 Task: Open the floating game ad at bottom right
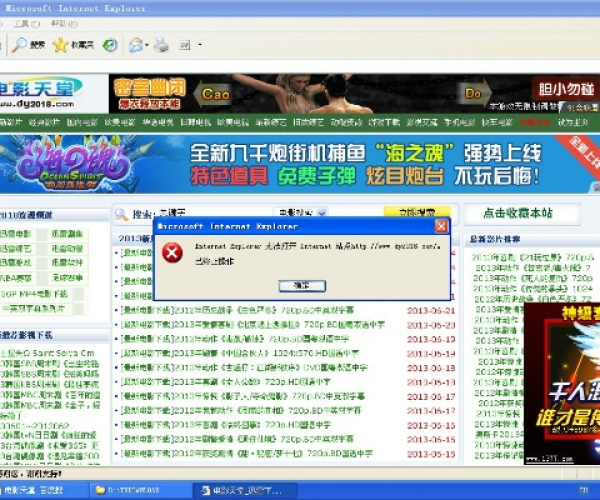tap(562, 384)
